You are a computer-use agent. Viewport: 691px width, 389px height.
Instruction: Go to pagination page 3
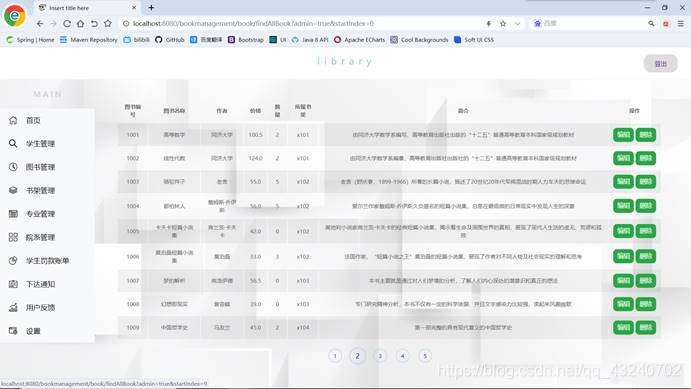click(380, 356)
